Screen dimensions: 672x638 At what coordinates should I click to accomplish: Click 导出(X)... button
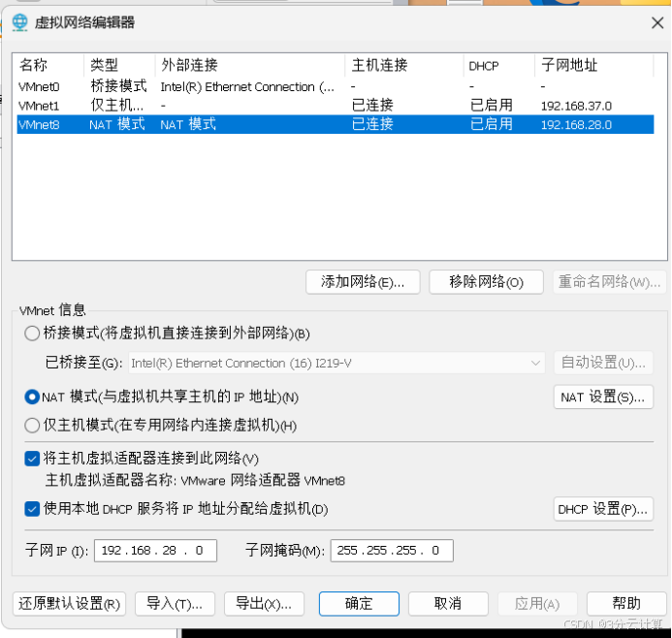tap(264, 604)
